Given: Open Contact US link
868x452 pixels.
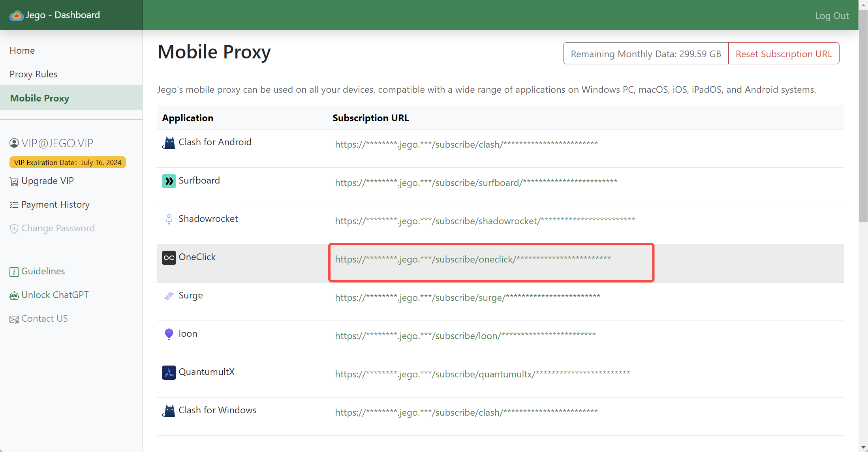Looking at the screenshot, I should pyautogui.click(x=45, y=319).
